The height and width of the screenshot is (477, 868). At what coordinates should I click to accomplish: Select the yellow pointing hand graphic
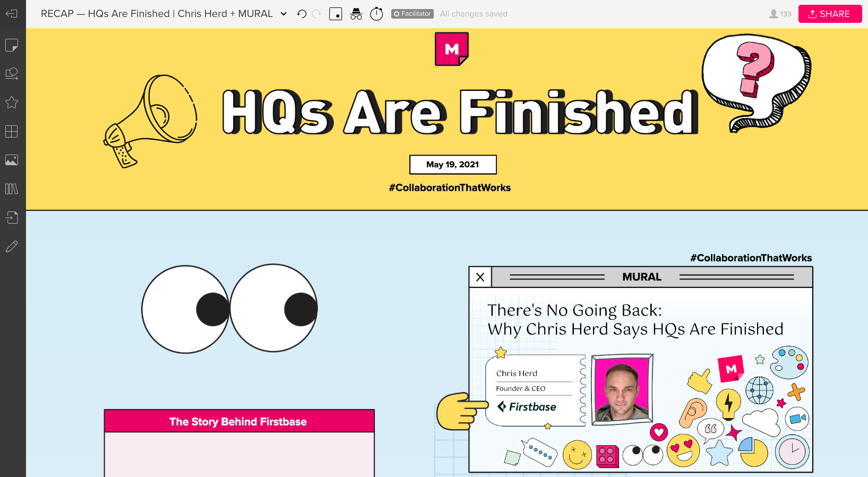coord(462,411)
